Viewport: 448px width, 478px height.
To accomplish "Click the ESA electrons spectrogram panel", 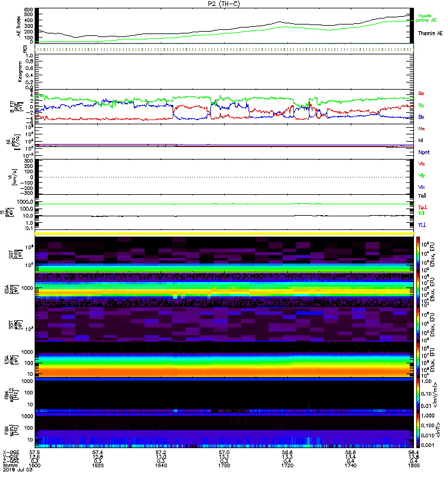I will [x=225, y=360].
